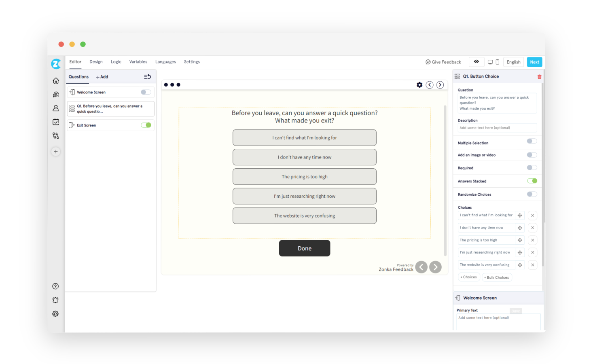Open the chat feedback sidebar icon

(56, 94)
